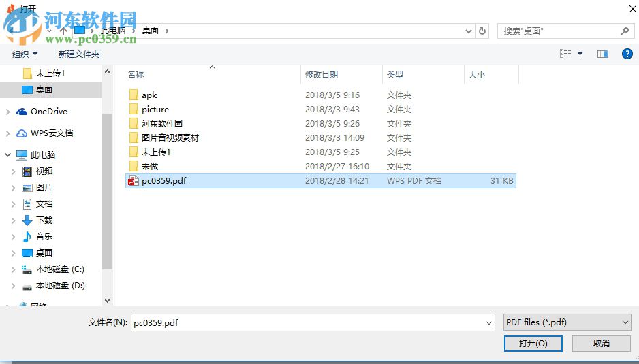This screenshot has width=639, height=364.
Task: Click the 此电脑 computer icon in tree
Action: pos(22,155)
